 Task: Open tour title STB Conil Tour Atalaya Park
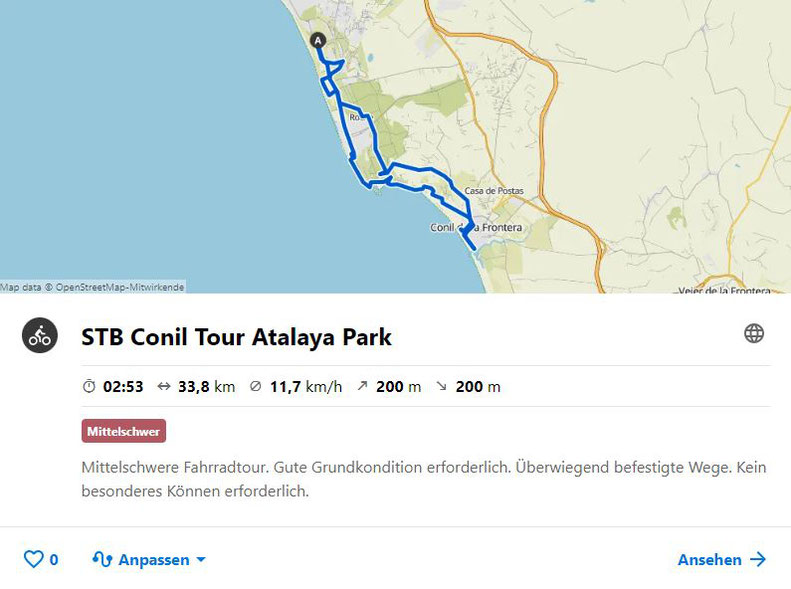[237, 337]
